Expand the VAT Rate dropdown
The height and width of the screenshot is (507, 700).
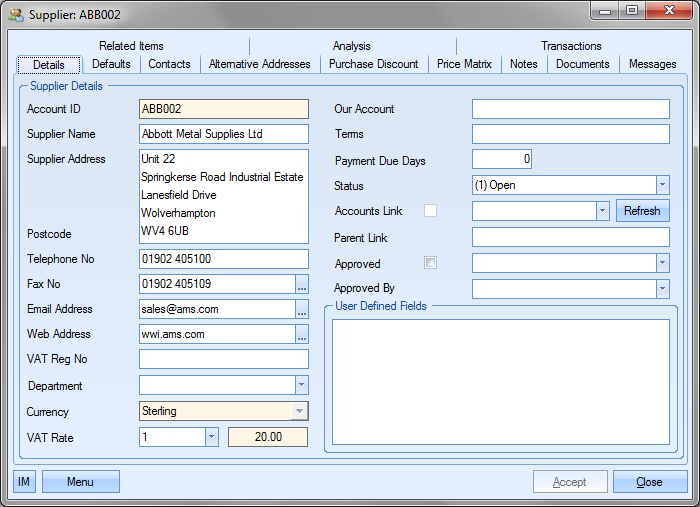(211, 437)
